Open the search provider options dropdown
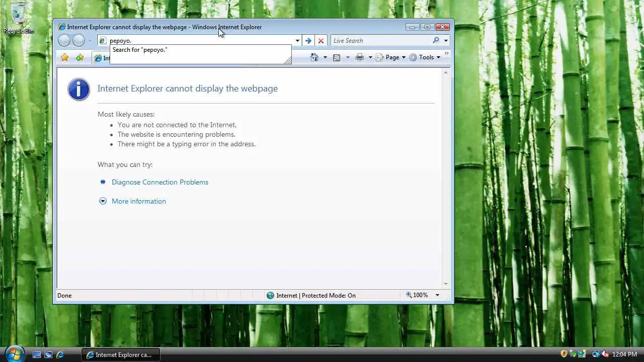The width and height of the screenshot is (644, 362). [446, 41]
